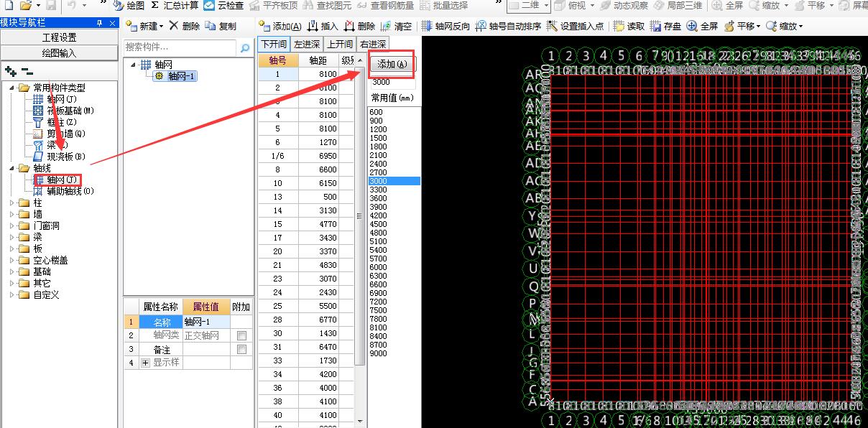Click the collapse-all minus icon in navigation panel

27,71
